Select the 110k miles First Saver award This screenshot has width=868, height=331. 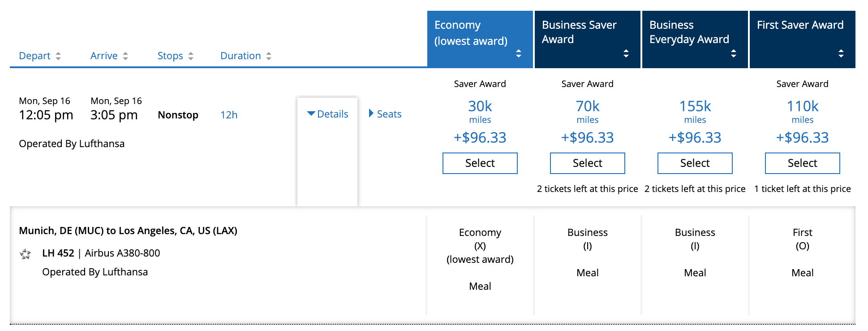[x=802, y=163]
